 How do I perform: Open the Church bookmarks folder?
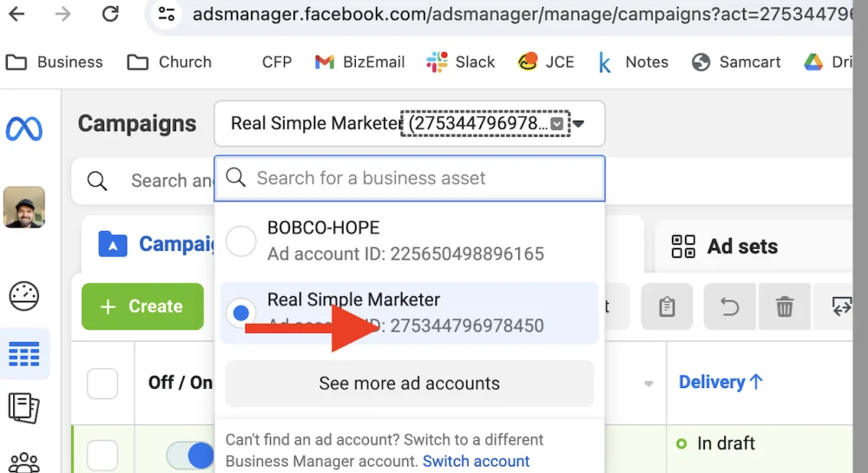[x=169, y=62]
